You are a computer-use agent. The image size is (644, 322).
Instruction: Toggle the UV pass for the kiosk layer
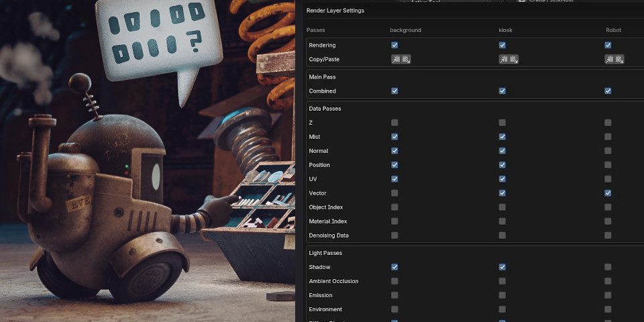coord(502,179)
